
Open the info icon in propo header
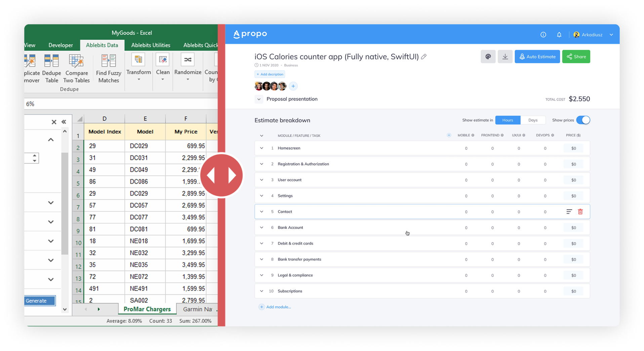point(543,35)
